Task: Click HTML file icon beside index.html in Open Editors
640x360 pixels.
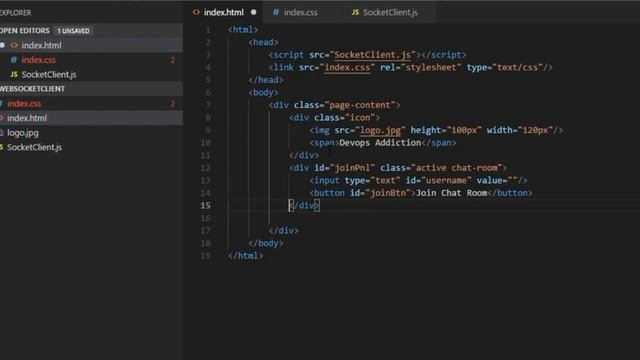Action: coord(14,45)
